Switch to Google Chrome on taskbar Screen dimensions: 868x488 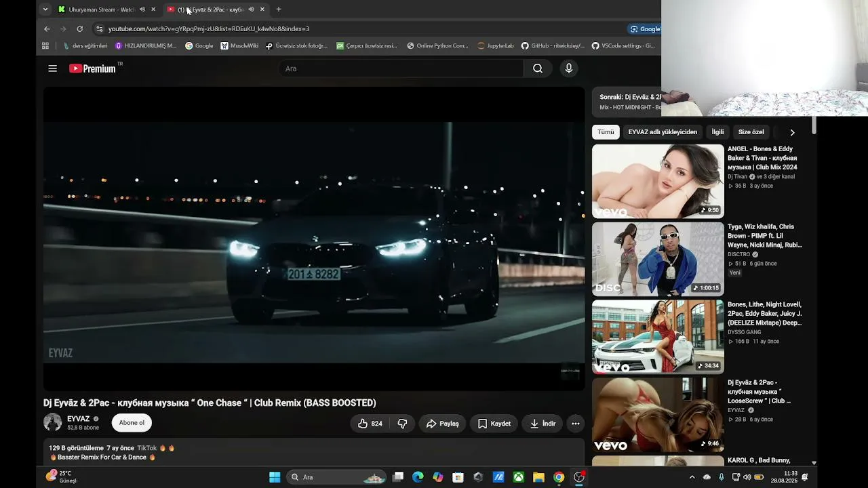pyautogui.click(x=559, y=477)
